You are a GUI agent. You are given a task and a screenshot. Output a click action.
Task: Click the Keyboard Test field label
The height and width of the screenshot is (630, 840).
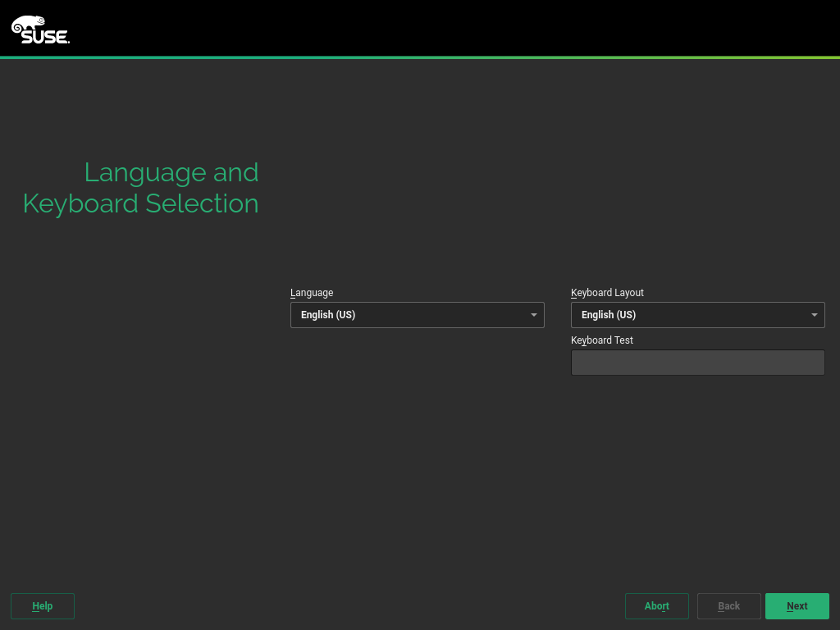(x=602, y=340)
